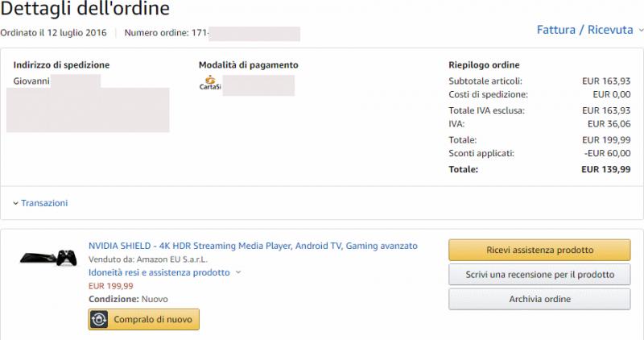Viewport: 644px width, 340px height.
Task: Click the recipient name Giovanni
Action: (32, 81)
